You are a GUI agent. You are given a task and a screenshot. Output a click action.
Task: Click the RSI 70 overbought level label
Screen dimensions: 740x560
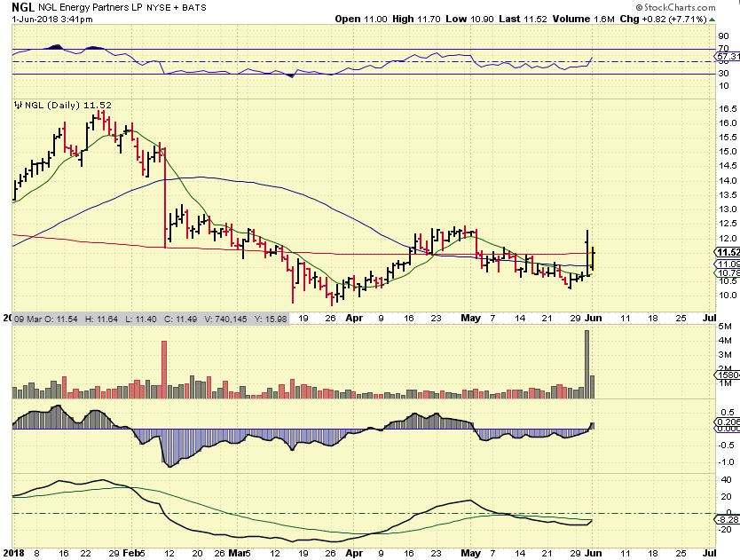(x=723, y=48)
